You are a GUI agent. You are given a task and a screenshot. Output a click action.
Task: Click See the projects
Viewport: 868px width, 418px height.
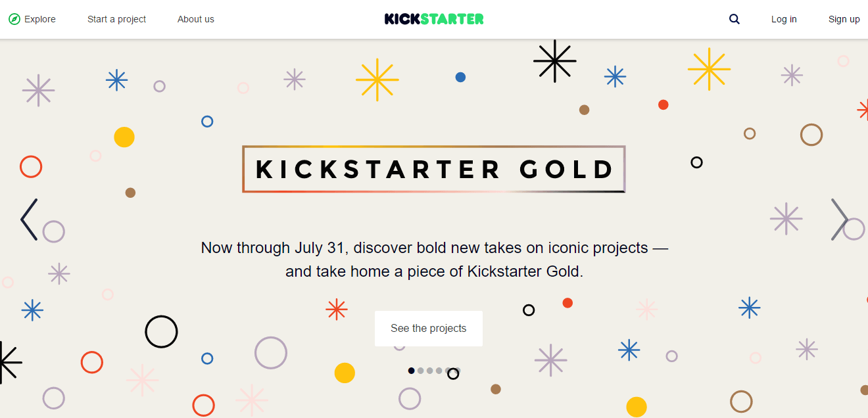[428, 328]
